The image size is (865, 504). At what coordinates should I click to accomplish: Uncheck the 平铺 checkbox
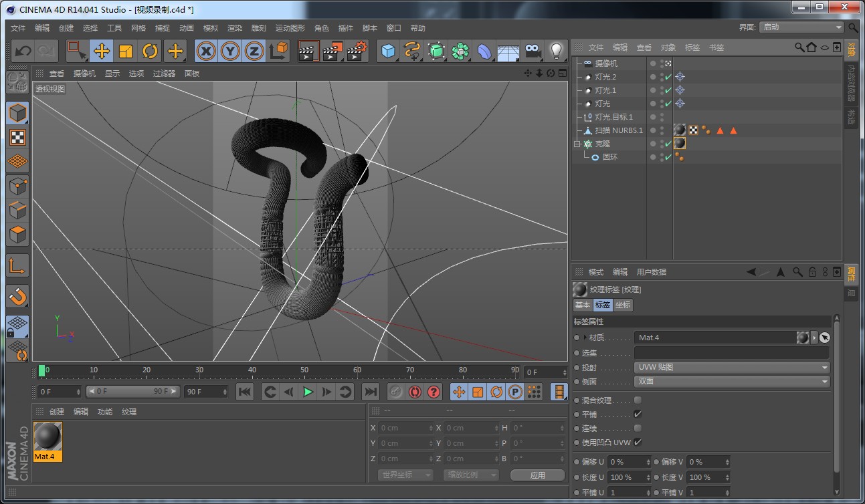coord(638,414)
